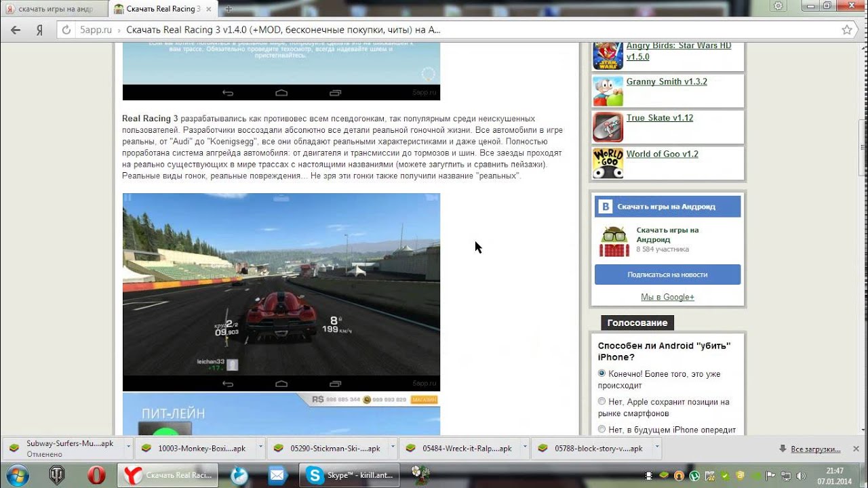Bookmark page with the star icon

coord(846,30)
